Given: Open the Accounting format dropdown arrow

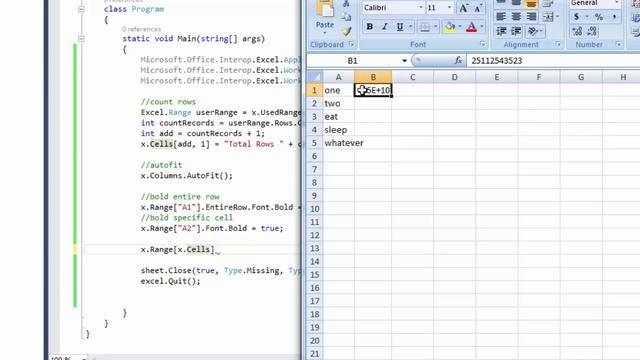Looking at the screenshot, I should tap(587, 17).
